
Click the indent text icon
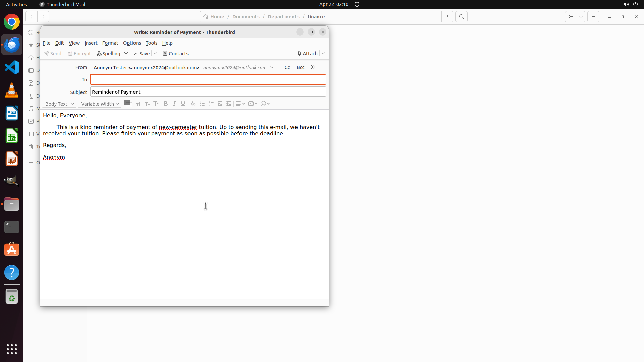pos(229,104)
